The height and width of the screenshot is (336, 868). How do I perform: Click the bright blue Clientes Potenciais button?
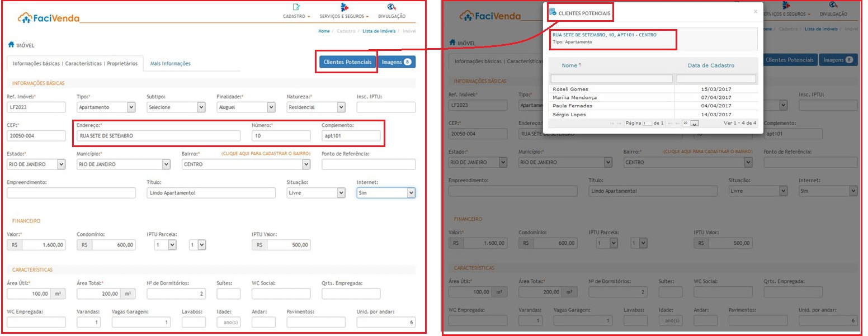(347, 62)
